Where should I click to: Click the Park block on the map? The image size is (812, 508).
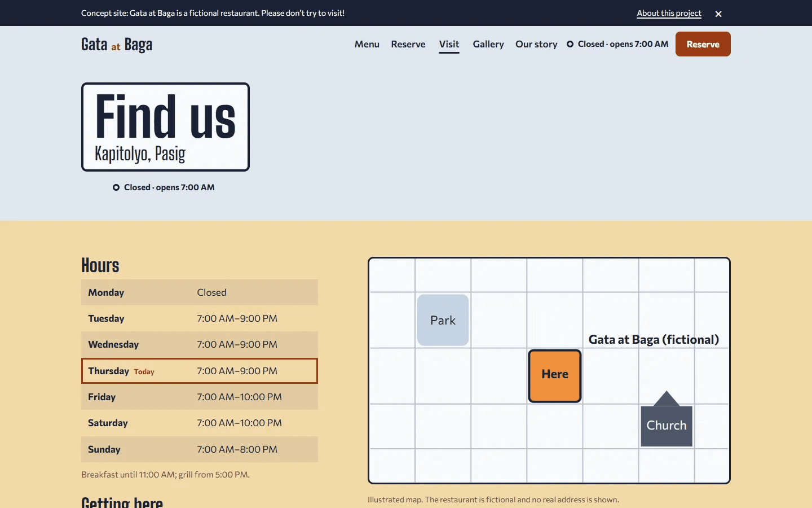(x=443, y=320)
